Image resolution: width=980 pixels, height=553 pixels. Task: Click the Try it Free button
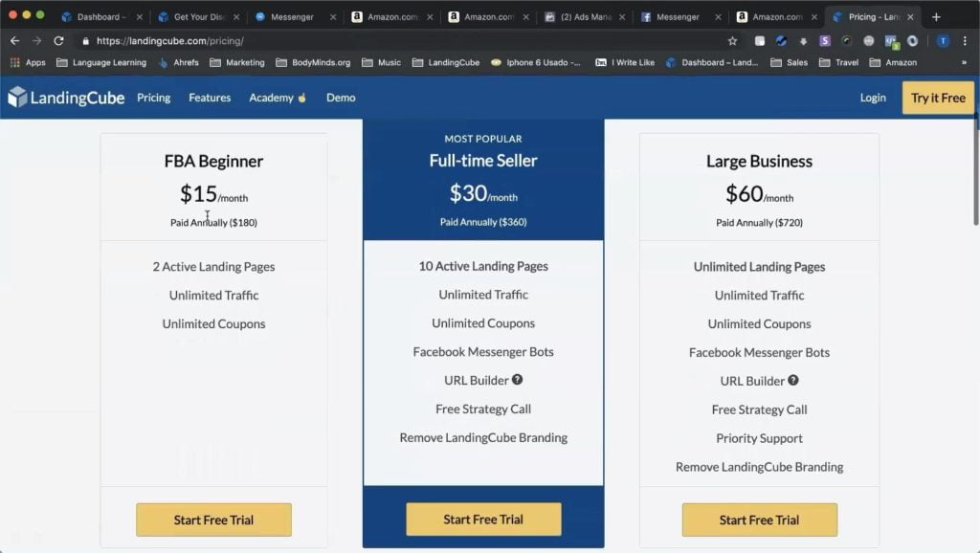click(938, 98)
